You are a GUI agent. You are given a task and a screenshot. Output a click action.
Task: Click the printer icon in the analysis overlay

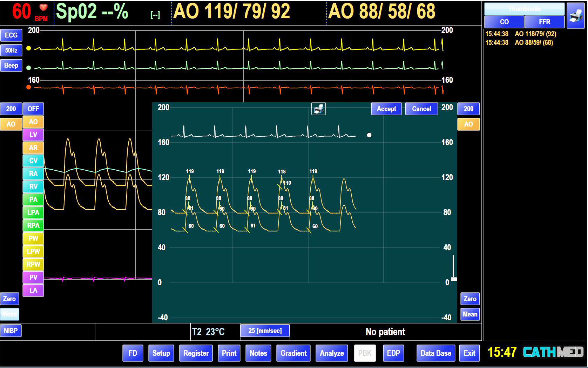(x=318, y=109)
